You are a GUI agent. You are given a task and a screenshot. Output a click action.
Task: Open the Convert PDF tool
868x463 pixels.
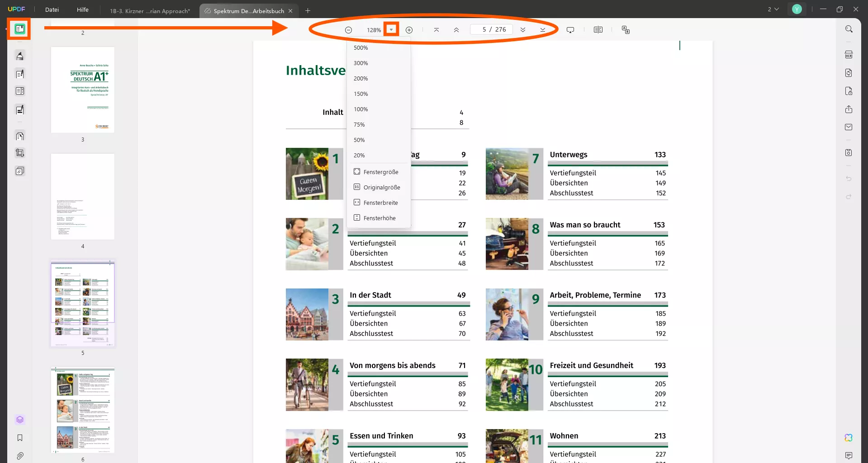coord(849,73)
